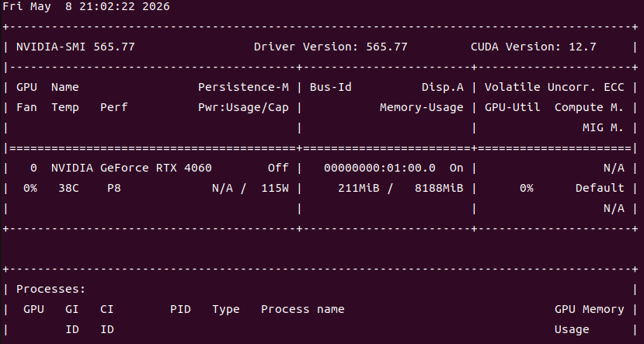Click the temperature value 38C
The image size is (644, 344).
68,188
